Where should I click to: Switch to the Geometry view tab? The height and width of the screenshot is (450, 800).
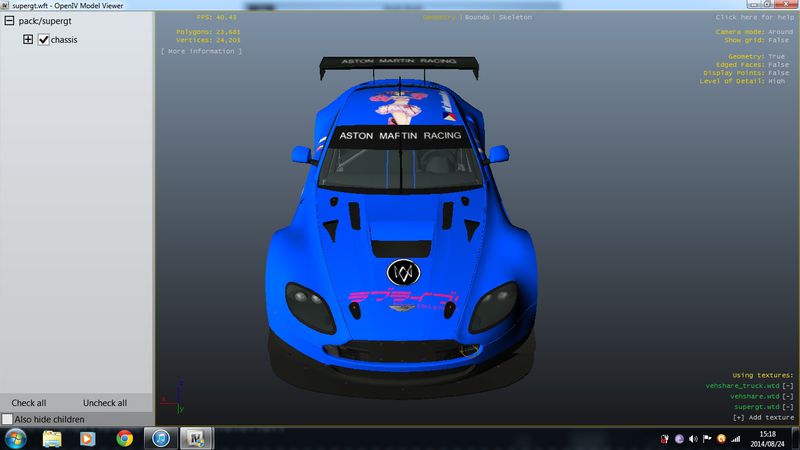(439, 17)
